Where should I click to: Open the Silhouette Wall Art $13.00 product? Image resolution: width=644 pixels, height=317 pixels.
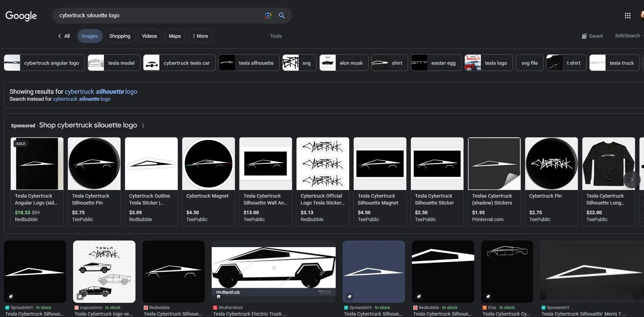pos(266,182)
